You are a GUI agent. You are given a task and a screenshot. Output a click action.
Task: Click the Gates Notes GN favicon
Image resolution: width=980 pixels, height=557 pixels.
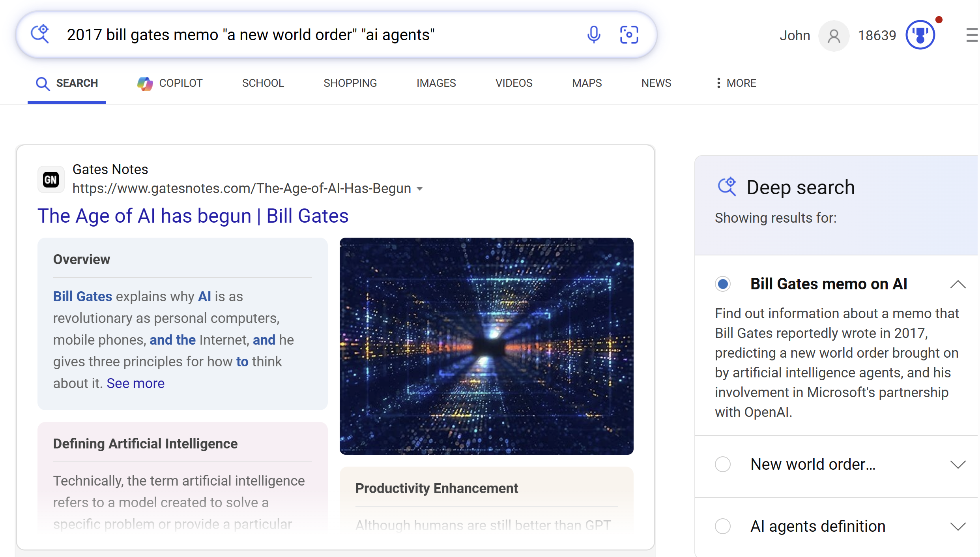(x=51, y=180)
